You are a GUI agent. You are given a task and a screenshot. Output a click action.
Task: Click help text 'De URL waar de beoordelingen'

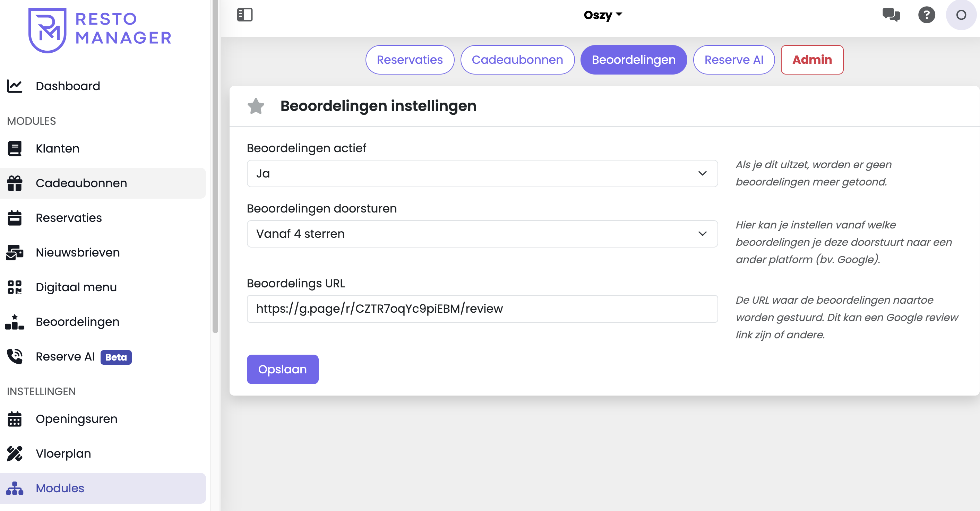[x=847, y=317]
